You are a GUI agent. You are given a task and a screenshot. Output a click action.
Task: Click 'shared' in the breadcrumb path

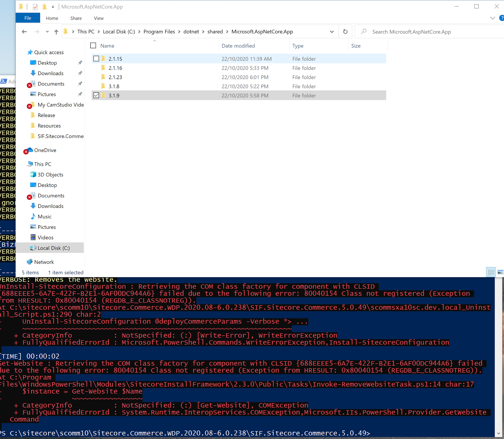(215, 32)
